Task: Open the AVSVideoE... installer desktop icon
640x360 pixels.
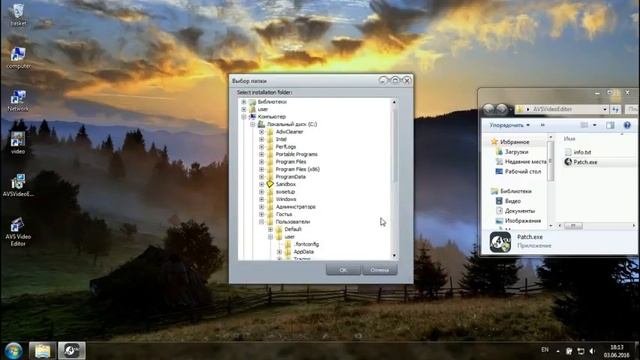Action: [18, 186]
